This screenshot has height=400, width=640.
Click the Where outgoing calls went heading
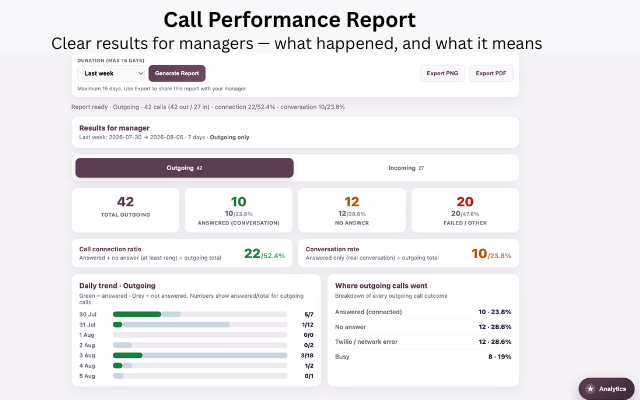(x=381, y=286)
